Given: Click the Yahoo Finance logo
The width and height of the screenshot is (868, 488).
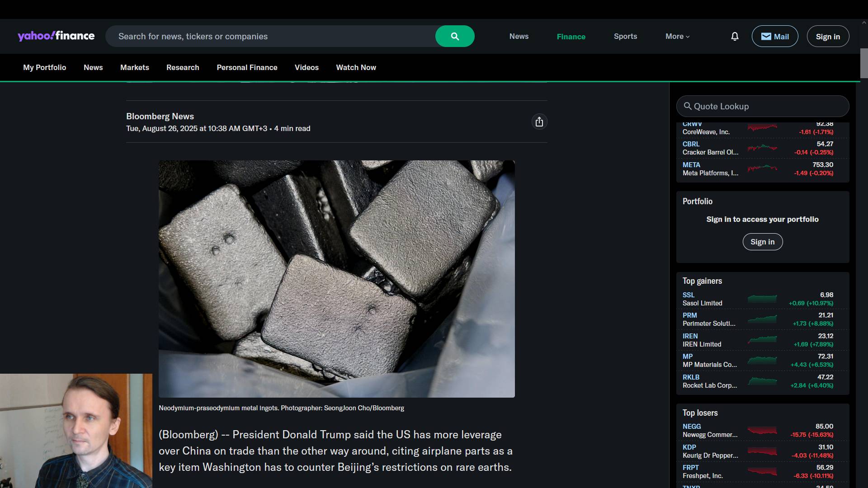Looking at the screenshot, I should pyautogui.click(x=56, y=36).
